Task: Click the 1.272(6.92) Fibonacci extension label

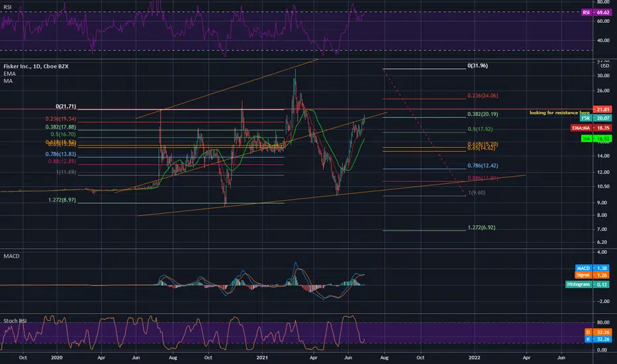Action: click(x=481, y=228)
